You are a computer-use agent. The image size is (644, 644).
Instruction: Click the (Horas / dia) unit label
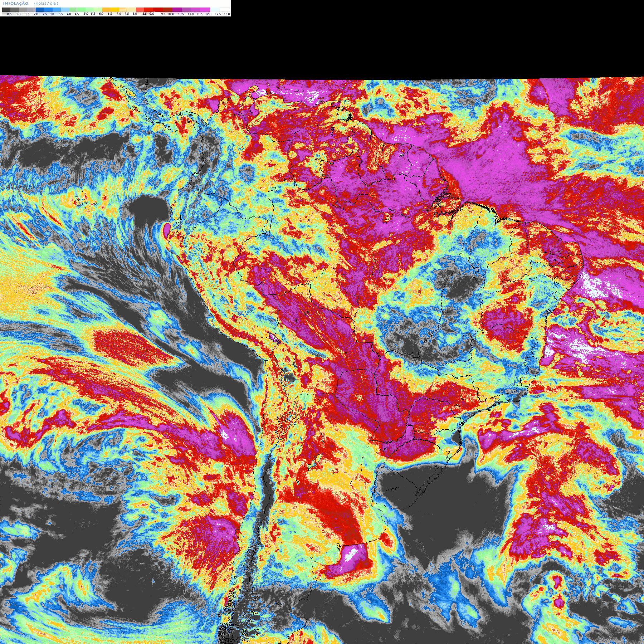46,3
